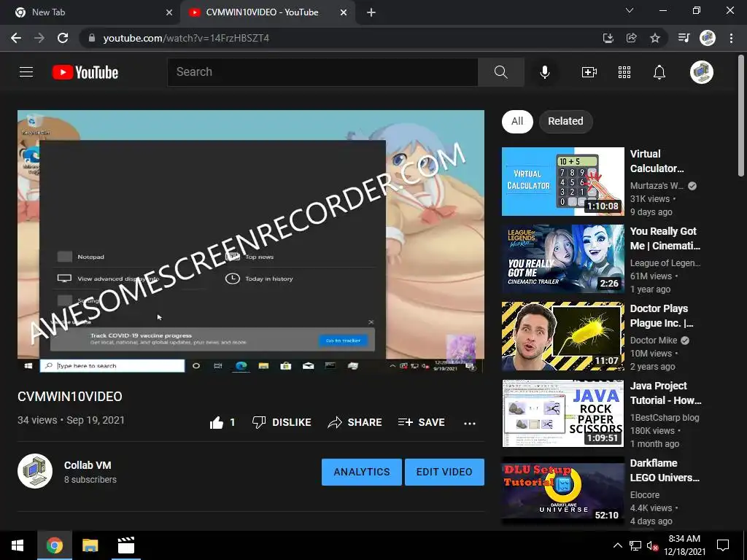This screenshot has height=560, width=747.
Task: Click the install app icon in address bar
Action: coord(608,38)
